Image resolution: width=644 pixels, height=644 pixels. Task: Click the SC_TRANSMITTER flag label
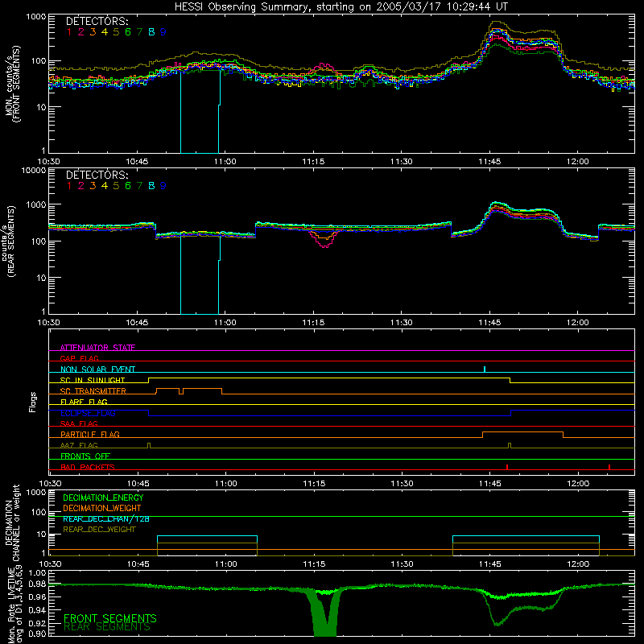(93, 391)
